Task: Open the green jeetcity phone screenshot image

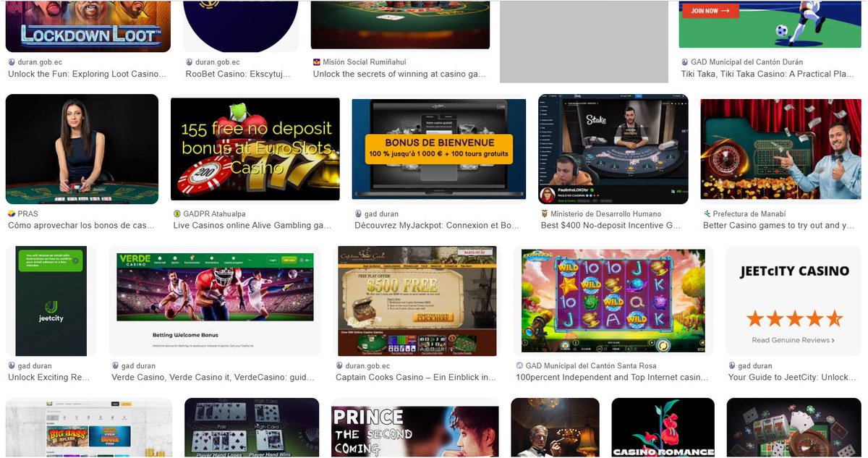Action: click(x=51, y=301)
